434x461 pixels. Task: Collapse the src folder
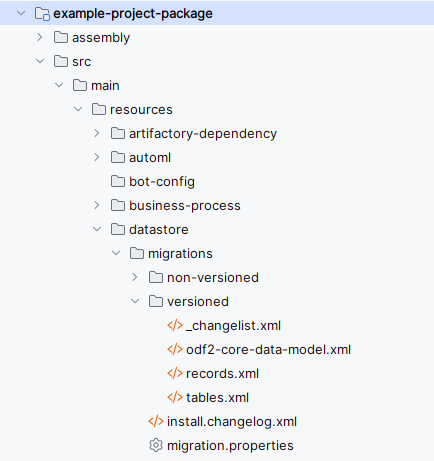[40, 61]
